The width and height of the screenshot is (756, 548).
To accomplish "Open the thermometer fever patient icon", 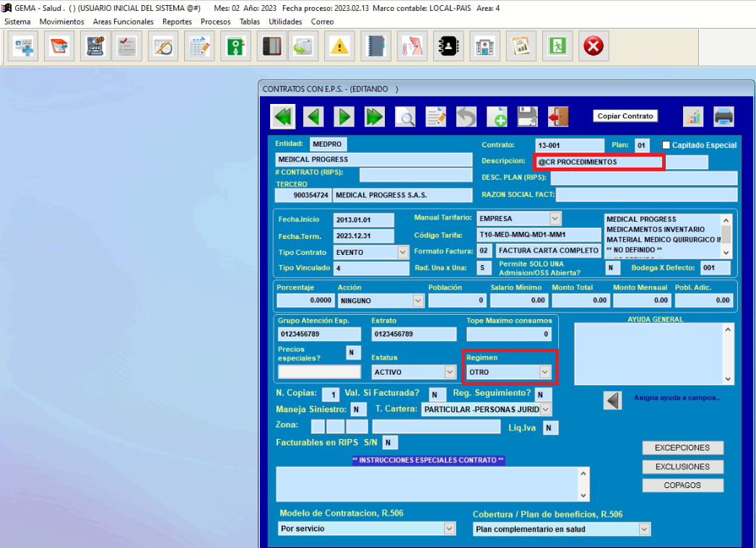I will pyautogui.click(x=412, y=46).
